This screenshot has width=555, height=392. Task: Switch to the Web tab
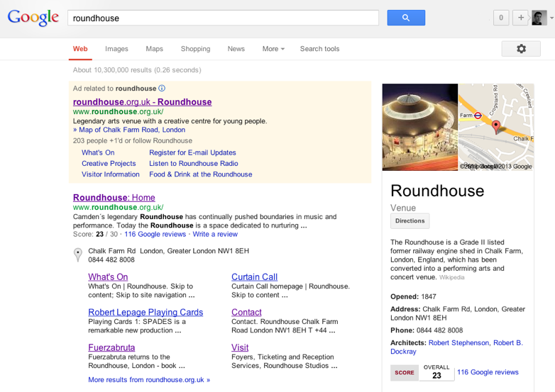pyautogui.click(x=80, y=49)
